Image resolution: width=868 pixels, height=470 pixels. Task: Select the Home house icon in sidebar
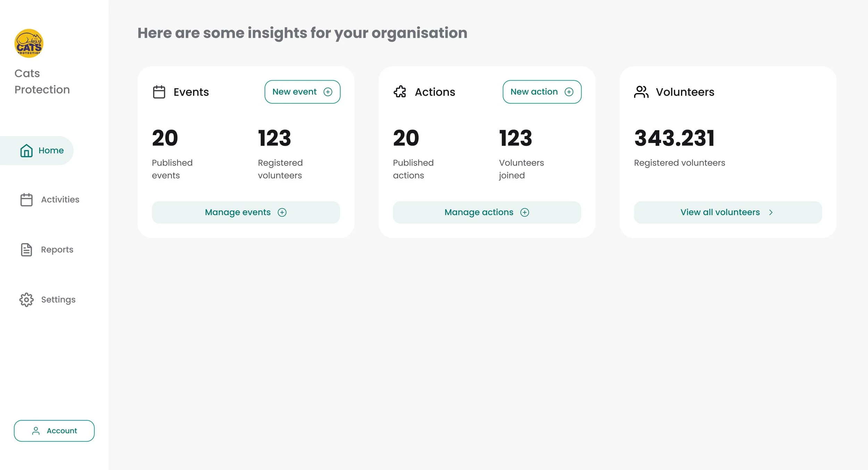coord(26,151)
